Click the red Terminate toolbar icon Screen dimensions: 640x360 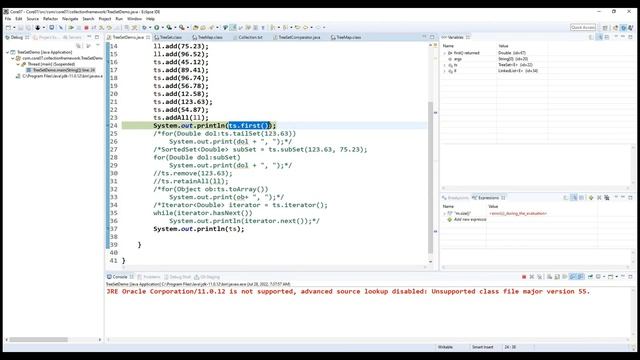pos(87,27)
